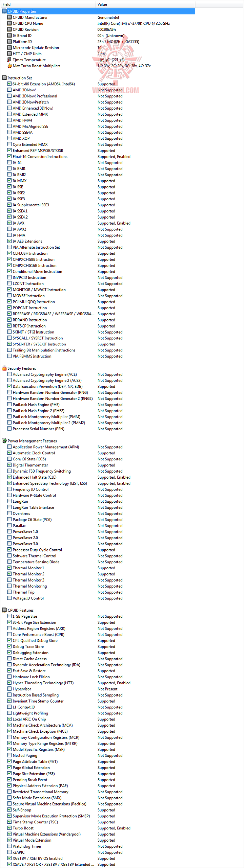Select the Processor Serial Number (PSN) row

[x=98, y=429]
